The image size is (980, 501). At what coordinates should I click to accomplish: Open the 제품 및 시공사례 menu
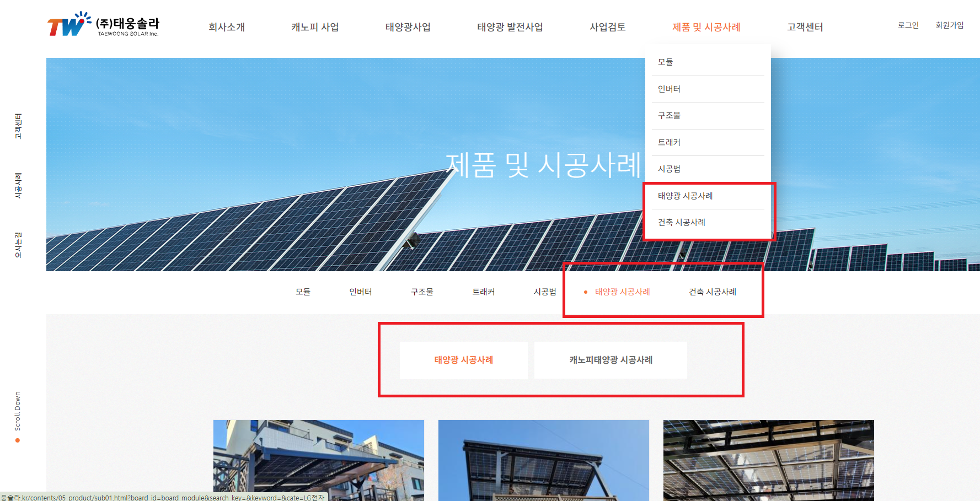706,27
